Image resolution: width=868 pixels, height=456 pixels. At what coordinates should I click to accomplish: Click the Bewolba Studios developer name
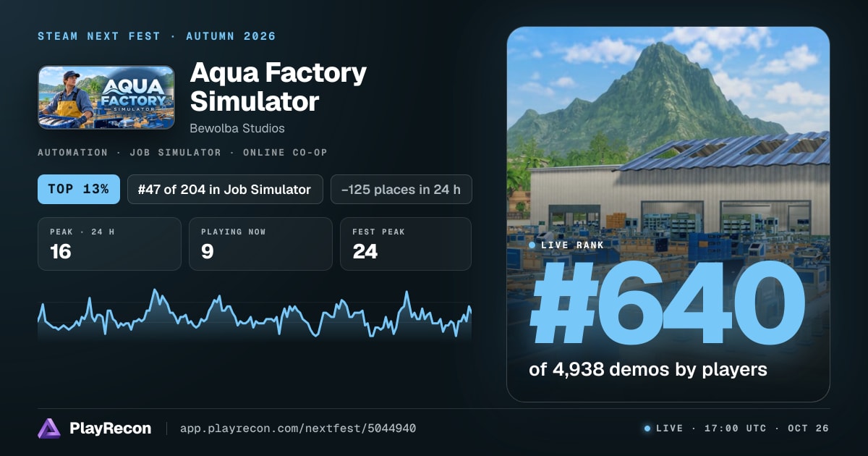pos(237,128)
